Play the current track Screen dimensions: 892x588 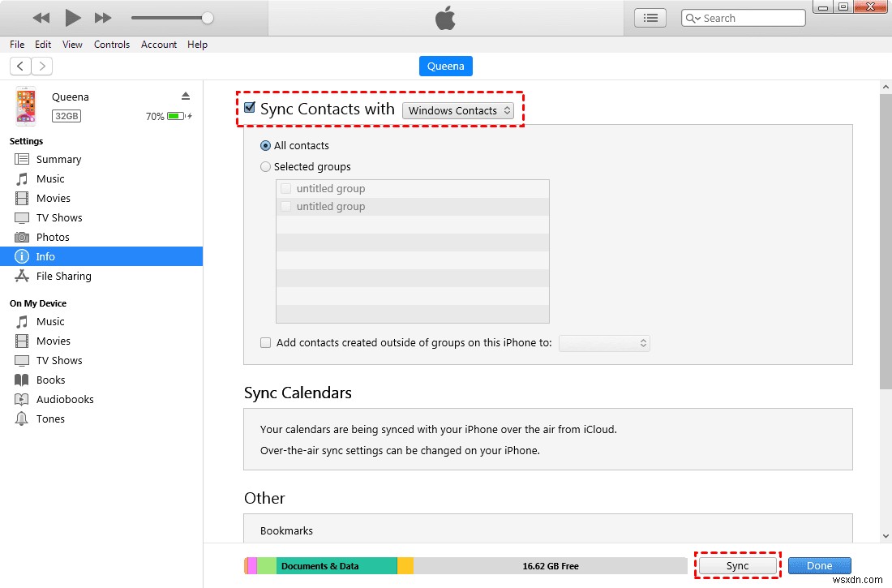click(x=72, y=17)
